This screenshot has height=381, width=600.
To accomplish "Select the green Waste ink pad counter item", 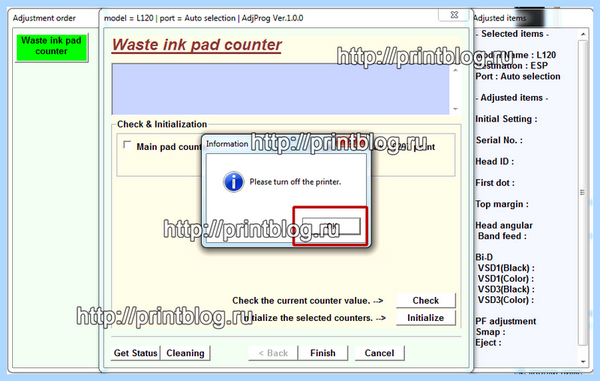I will (52, 47).
